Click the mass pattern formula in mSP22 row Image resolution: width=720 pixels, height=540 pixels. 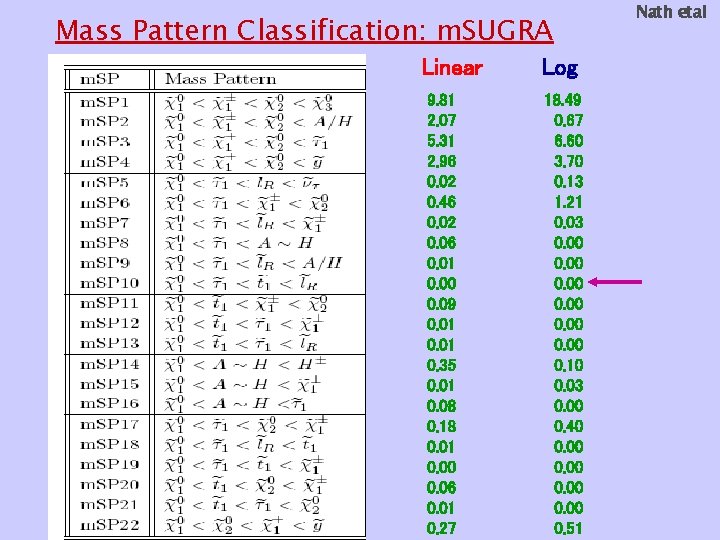coord(244,526)
